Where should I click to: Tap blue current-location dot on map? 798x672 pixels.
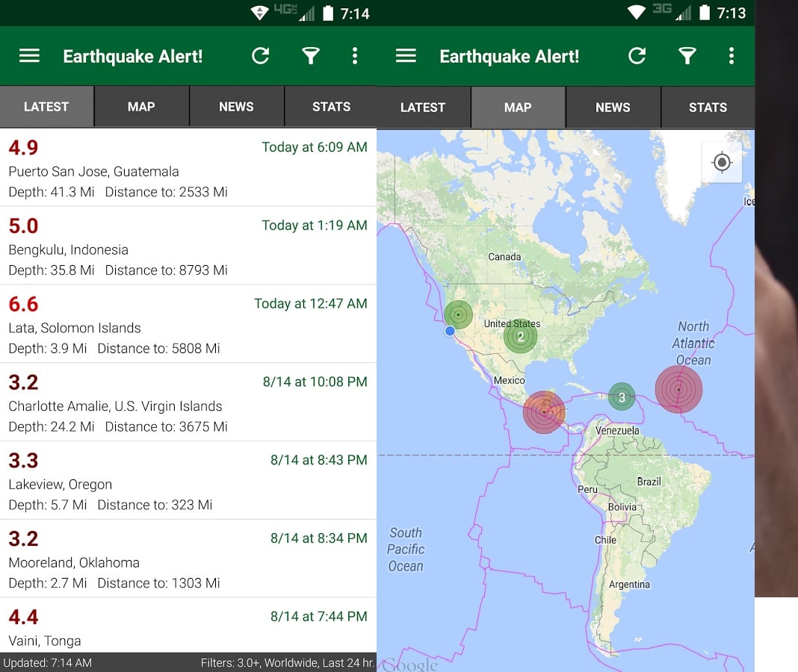[x=450, y=332]
